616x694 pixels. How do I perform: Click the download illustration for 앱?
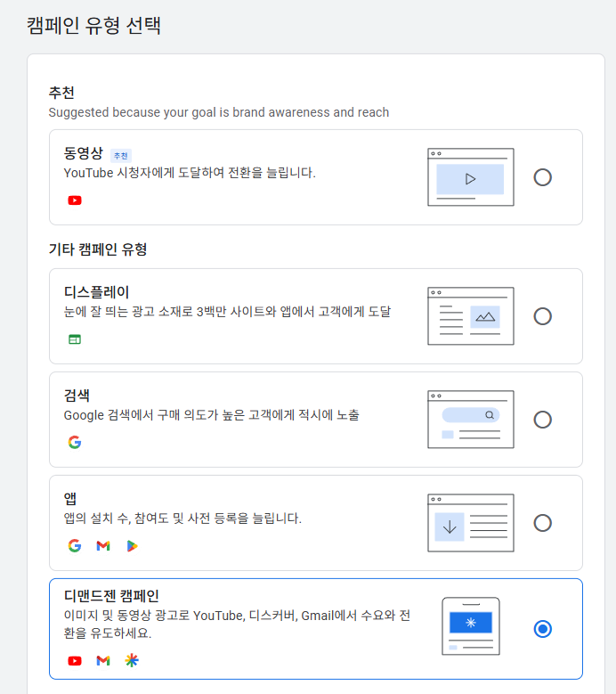click(x=471, y=523)
